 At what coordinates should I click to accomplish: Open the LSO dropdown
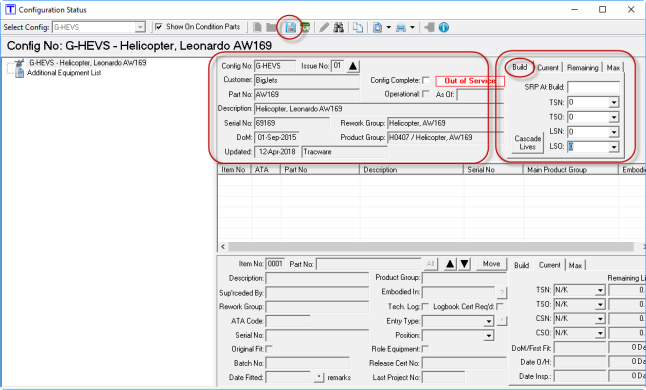[614, 147]
